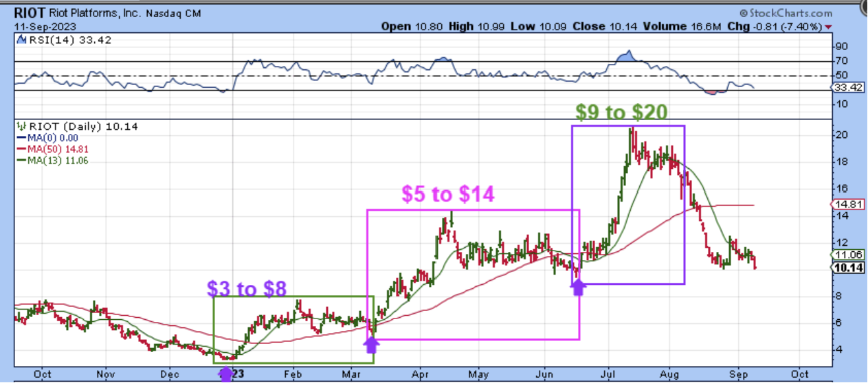Click the candlestick icon beside RIOT (Daily)
Screen dimensions: 868x383
pos(21,126)
